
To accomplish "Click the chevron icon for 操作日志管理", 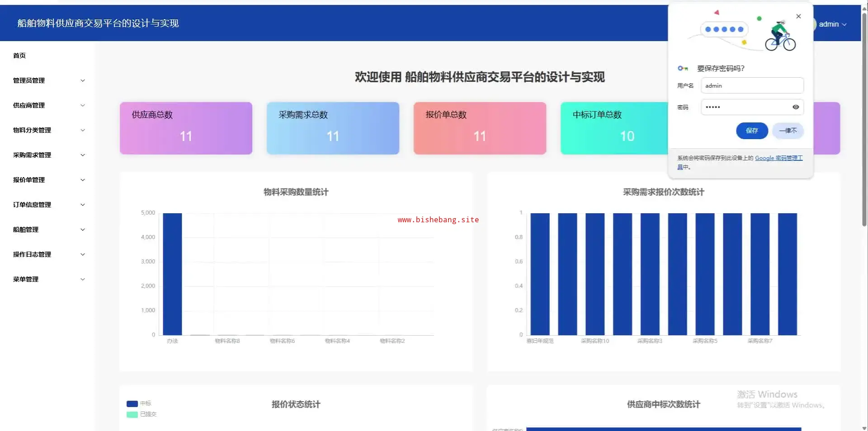I will pyautogui.click(x=83, y=254).
